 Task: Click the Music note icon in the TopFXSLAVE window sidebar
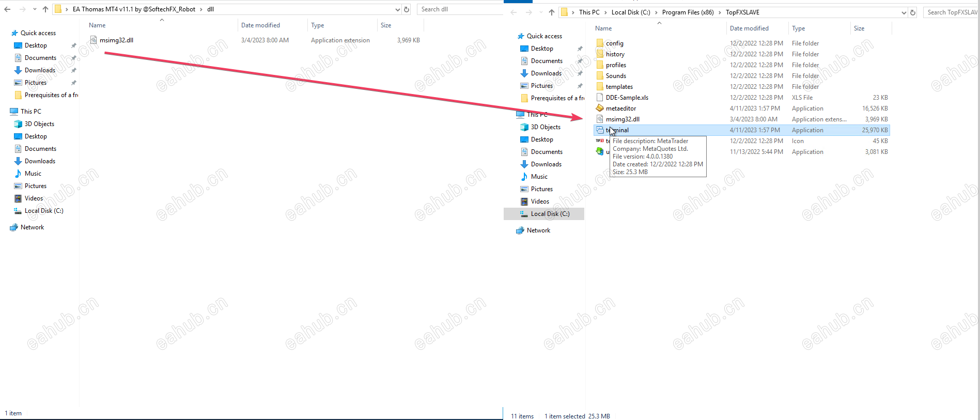tap(524, 177)
